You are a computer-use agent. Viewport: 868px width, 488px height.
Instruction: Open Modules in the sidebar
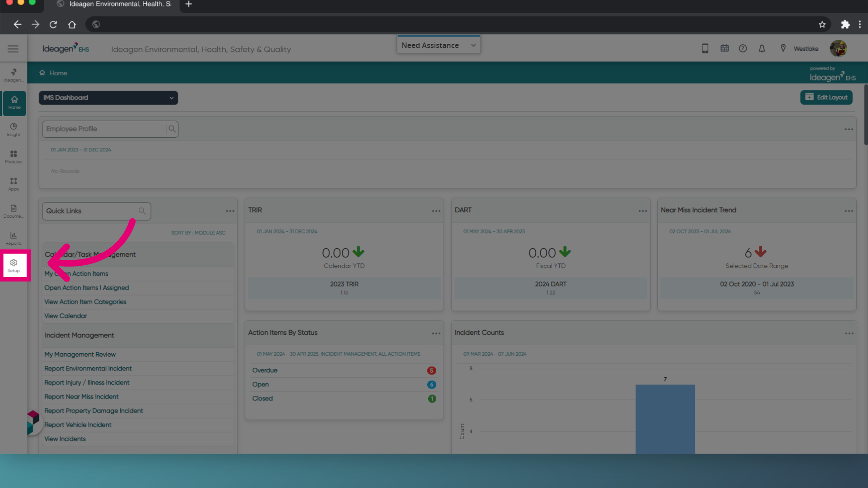pos(14,157)
